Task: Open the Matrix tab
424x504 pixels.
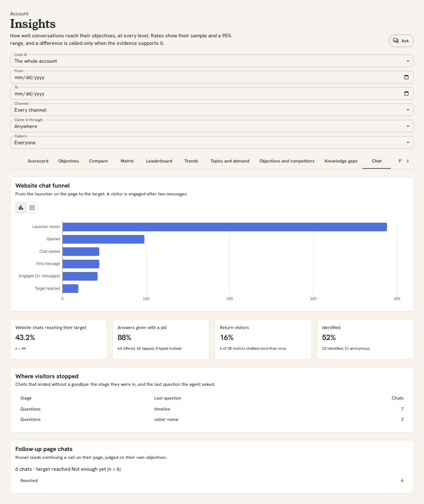Action: tap(127, 161)
